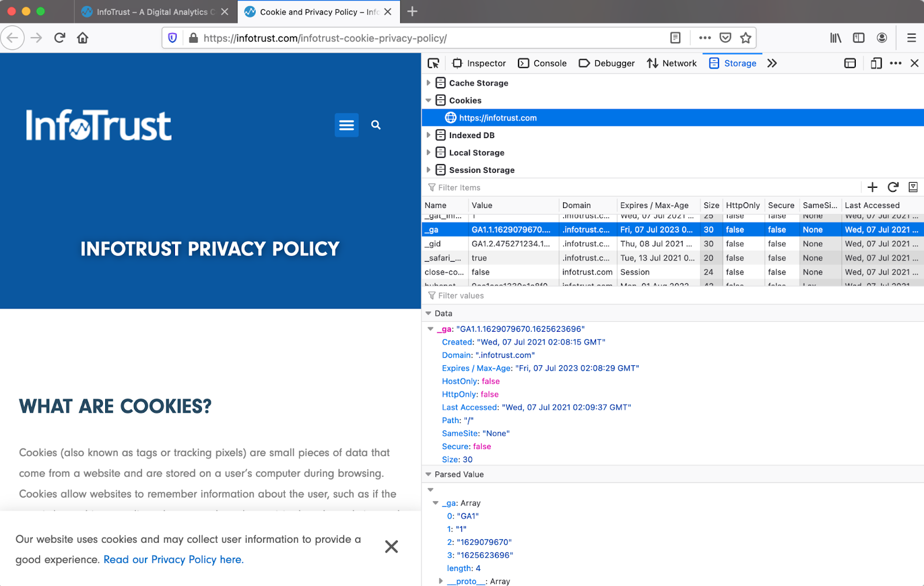This screenshot has width=924, height=586.
Task: Dismiss the cookie notice banner
Action: tap(392, 546)
